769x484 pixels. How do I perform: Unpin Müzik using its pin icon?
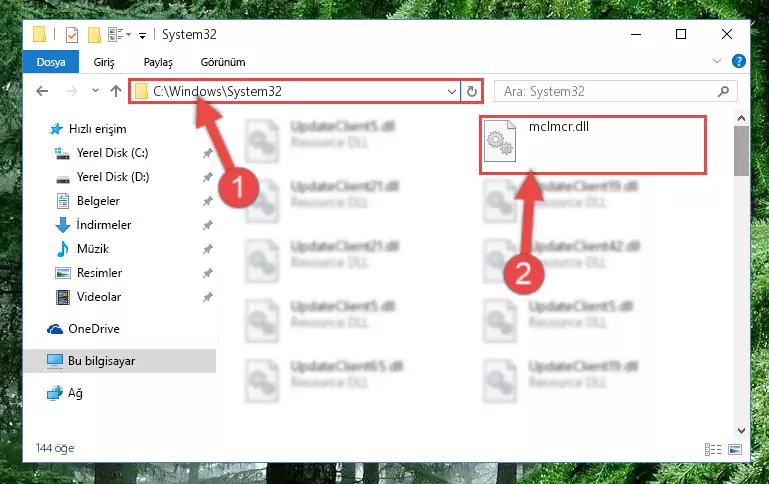[208, 249]
